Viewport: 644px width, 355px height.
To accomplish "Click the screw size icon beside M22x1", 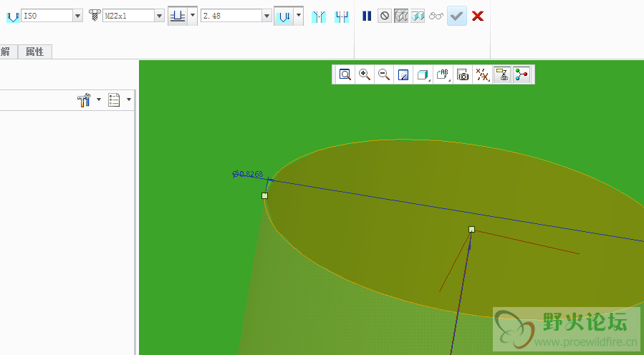I will point(95,16).
